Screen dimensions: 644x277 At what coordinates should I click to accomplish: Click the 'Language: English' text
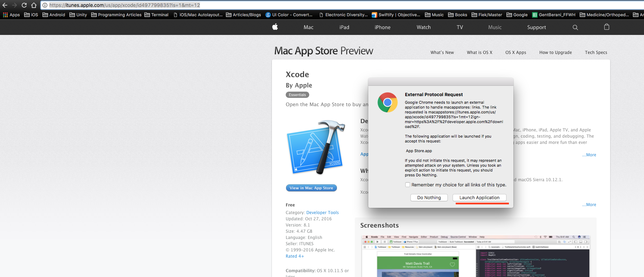pos(304,238)
